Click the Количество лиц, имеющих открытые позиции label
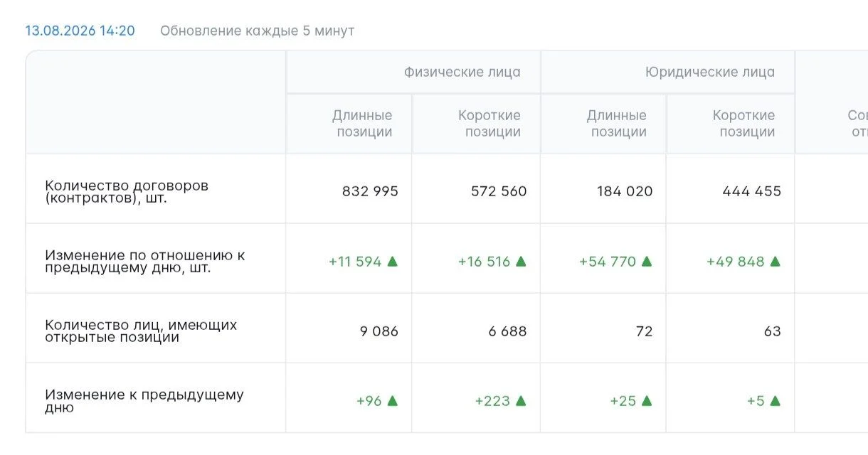Image resolution: width=868 pixels, height=455 pixels. 141,331
